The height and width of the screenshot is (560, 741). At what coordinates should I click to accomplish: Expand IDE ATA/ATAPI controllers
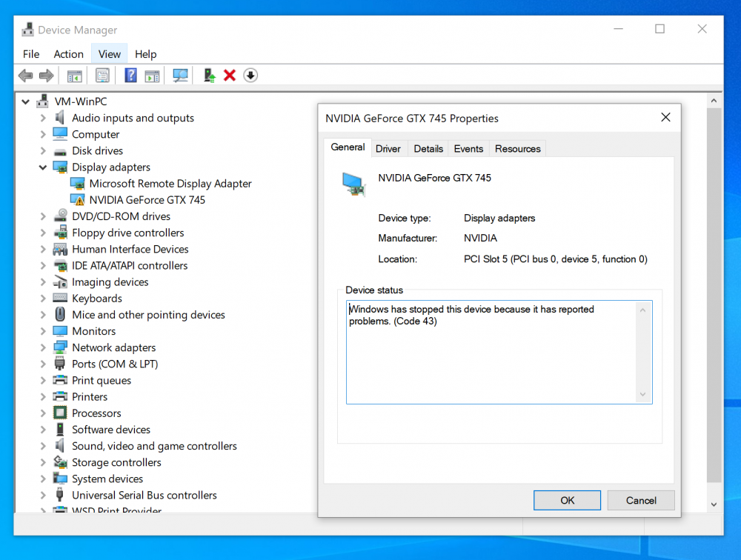click(x=43, y=266)
